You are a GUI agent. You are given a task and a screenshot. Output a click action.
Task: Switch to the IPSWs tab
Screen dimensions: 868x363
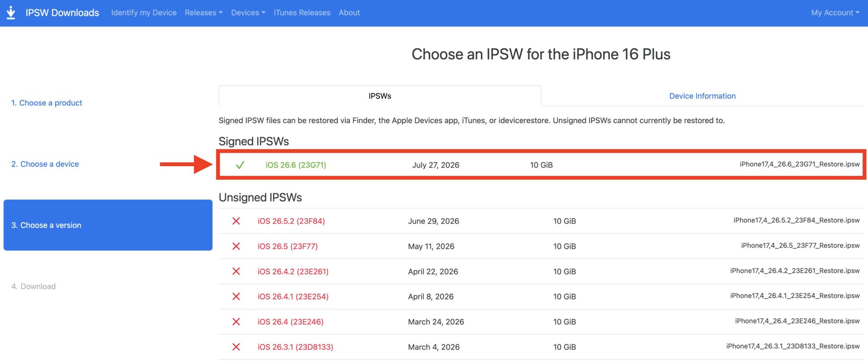pyautogui.click(x=380, y=96)
